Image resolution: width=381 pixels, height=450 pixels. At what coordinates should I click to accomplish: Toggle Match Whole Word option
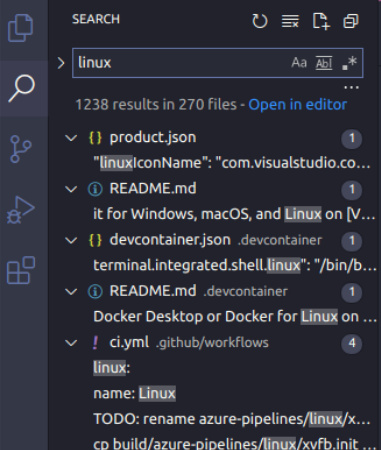pyautogui.click(x=324, y=63)
